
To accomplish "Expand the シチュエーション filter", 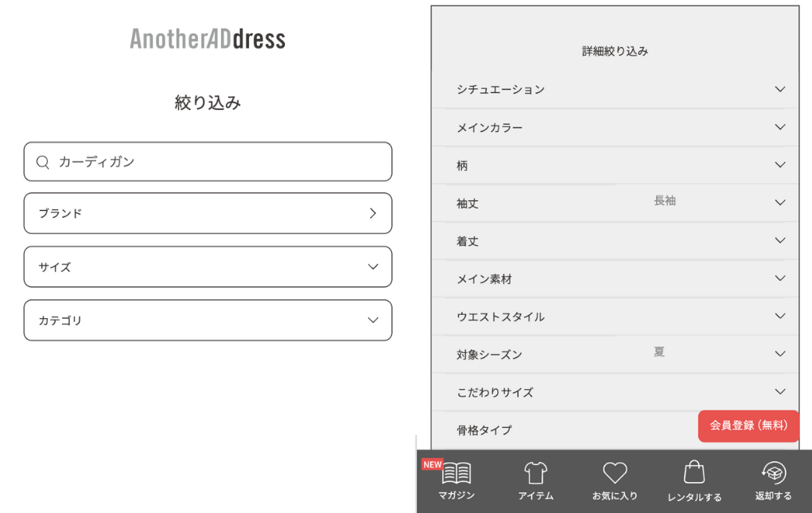I will (779, 89).
